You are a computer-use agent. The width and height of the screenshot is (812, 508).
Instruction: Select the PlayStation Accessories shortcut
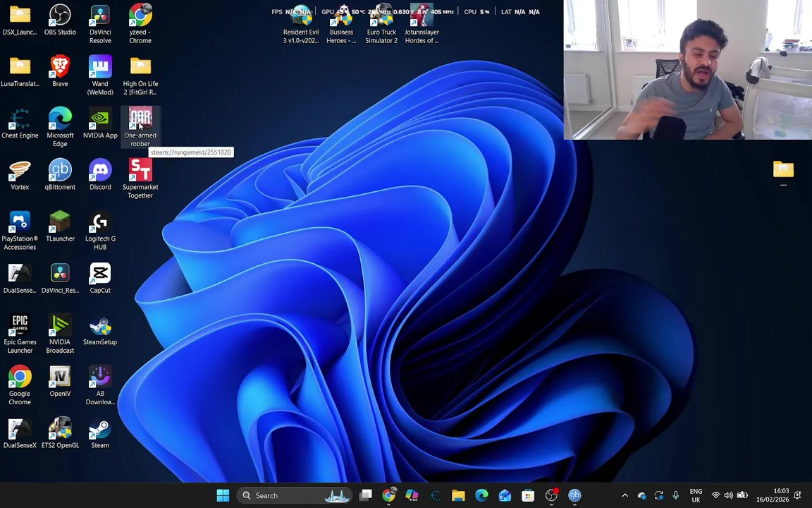click(x=20, y=231)
